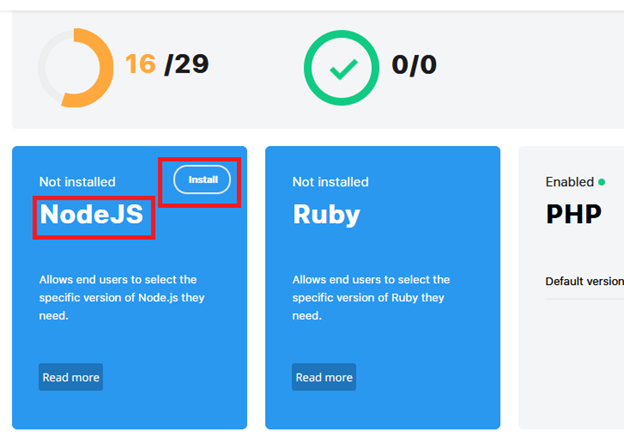Click the Default version text on PHP

[585, 281]
